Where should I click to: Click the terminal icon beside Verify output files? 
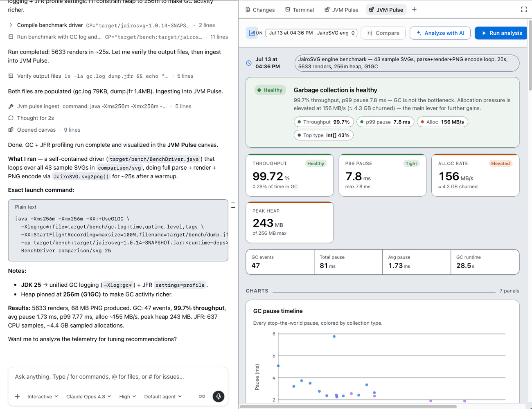click(x=11, y=76)
